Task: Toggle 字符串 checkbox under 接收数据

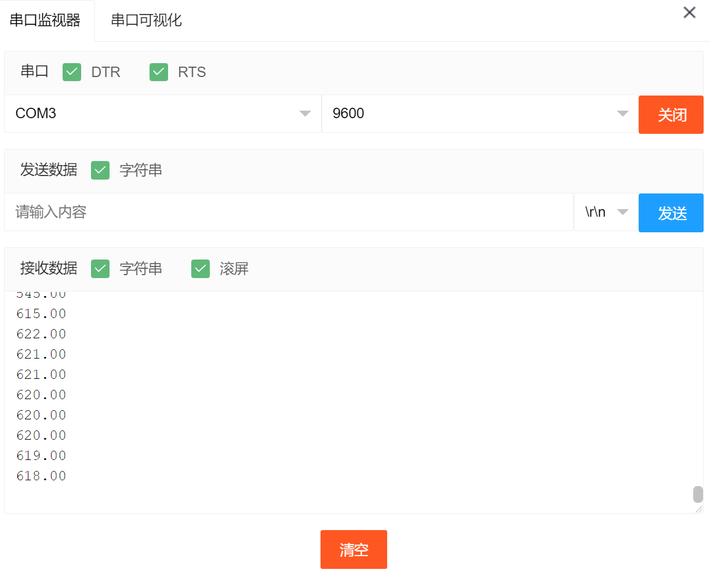Action: pos(100,268)
